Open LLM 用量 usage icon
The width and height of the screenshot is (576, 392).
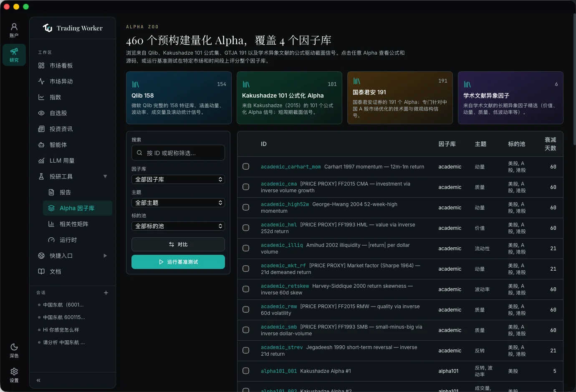(x=41, y=161)
